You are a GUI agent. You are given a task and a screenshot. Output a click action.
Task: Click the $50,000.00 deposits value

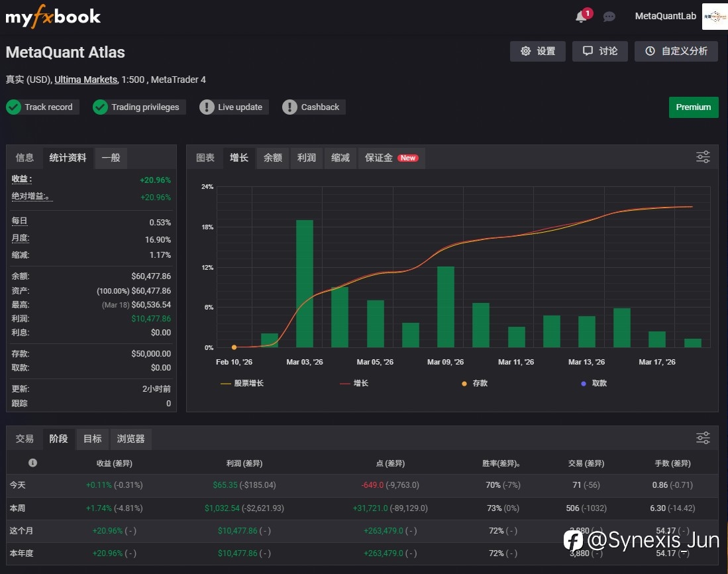(151, 353)
